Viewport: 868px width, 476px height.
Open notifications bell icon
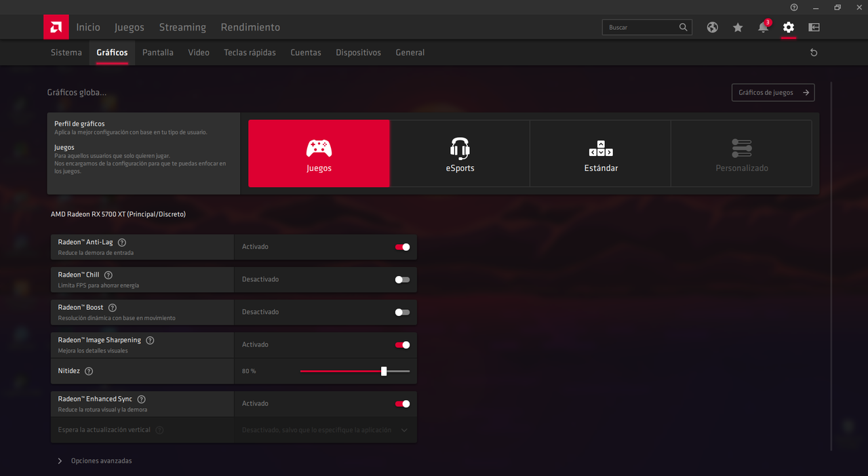click(764, 27)
